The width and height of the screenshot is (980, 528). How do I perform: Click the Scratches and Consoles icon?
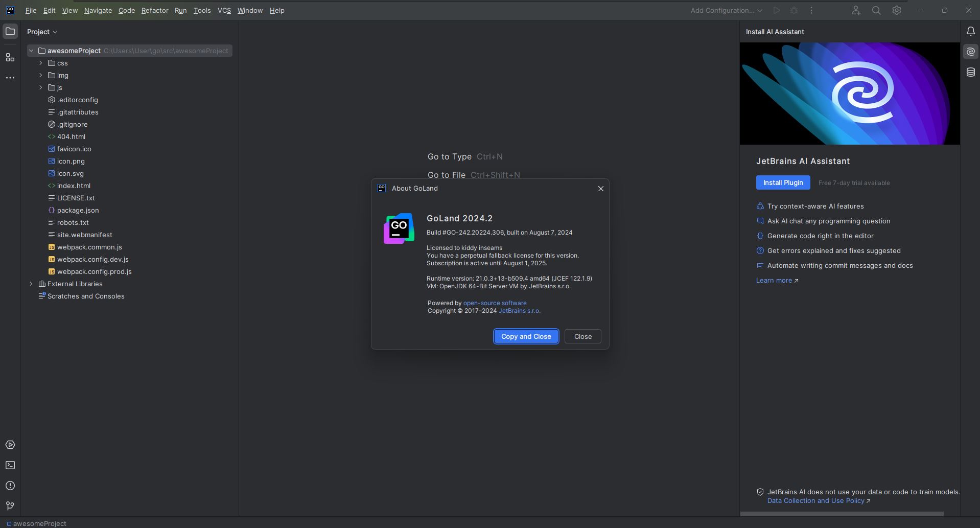[x=42, y=296]
